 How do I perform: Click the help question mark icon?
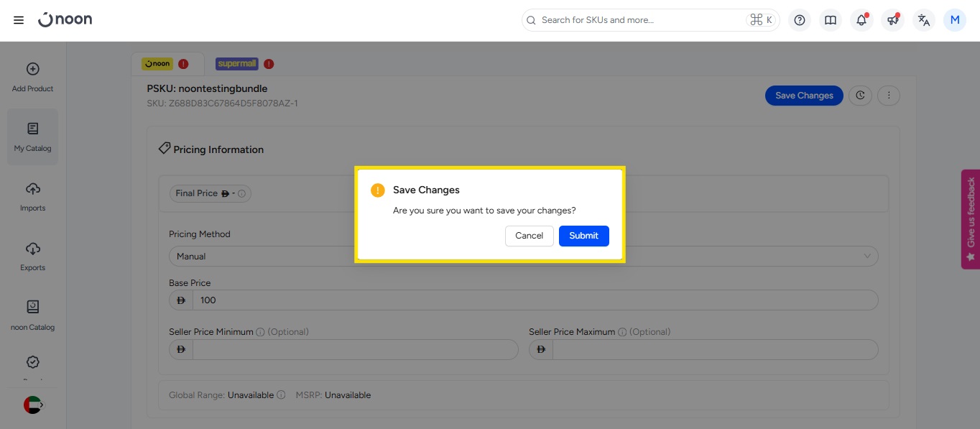(800, 20)
